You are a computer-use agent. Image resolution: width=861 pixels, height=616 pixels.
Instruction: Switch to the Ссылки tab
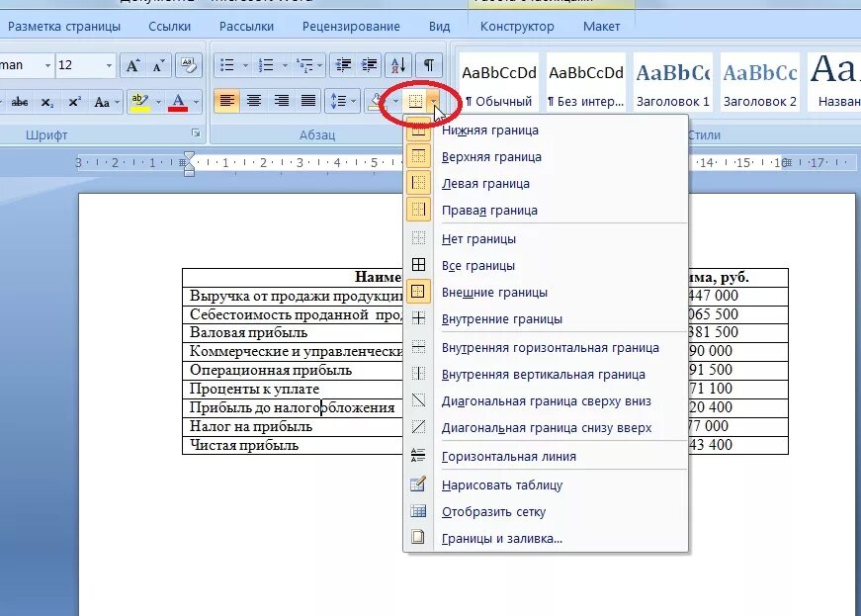tap(169, 27)
